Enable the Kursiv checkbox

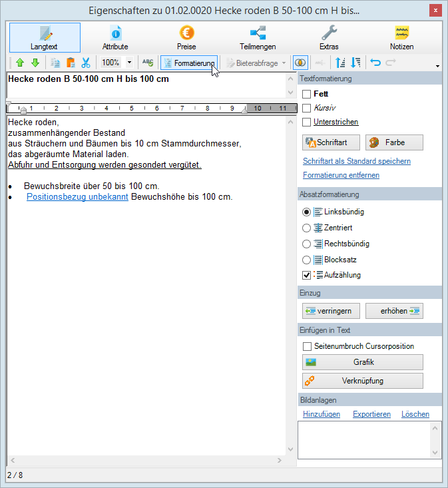coord(306,108)
